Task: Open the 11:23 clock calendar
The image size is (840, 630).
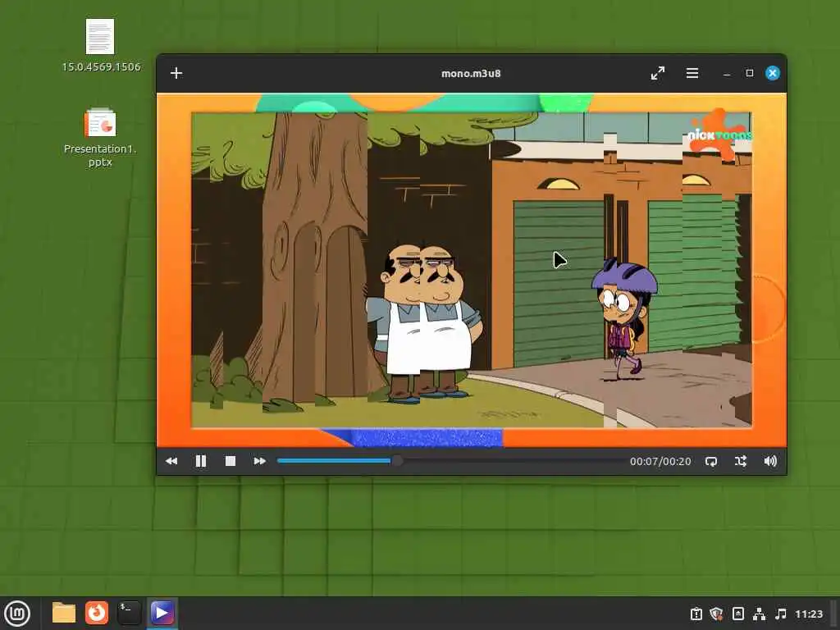Action: [808, 614]
